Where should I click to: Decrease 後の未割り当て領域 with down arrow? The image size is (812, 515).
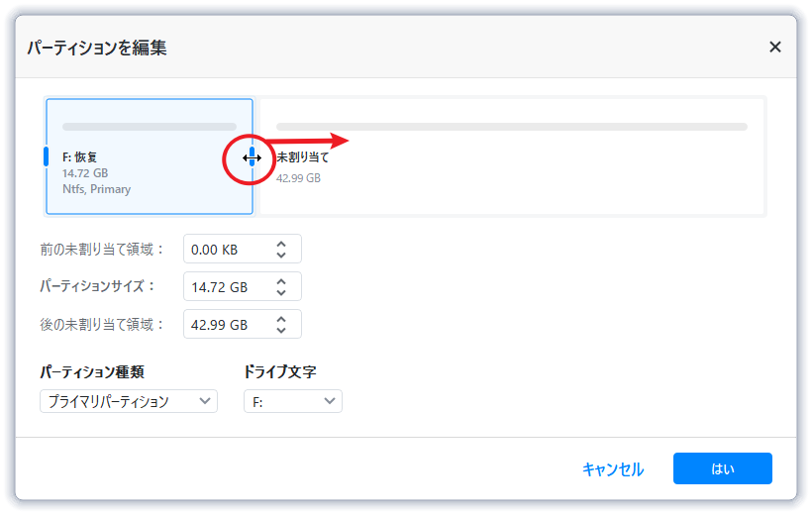pyautogui.click(x=281, y=330)
